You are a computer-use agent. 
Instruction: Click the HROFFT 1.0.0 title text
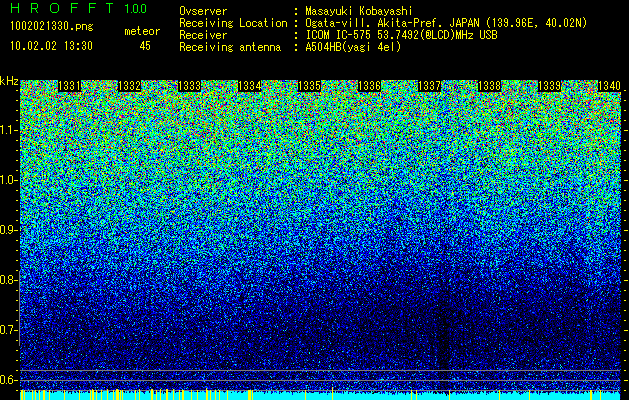tap(79, 8)
